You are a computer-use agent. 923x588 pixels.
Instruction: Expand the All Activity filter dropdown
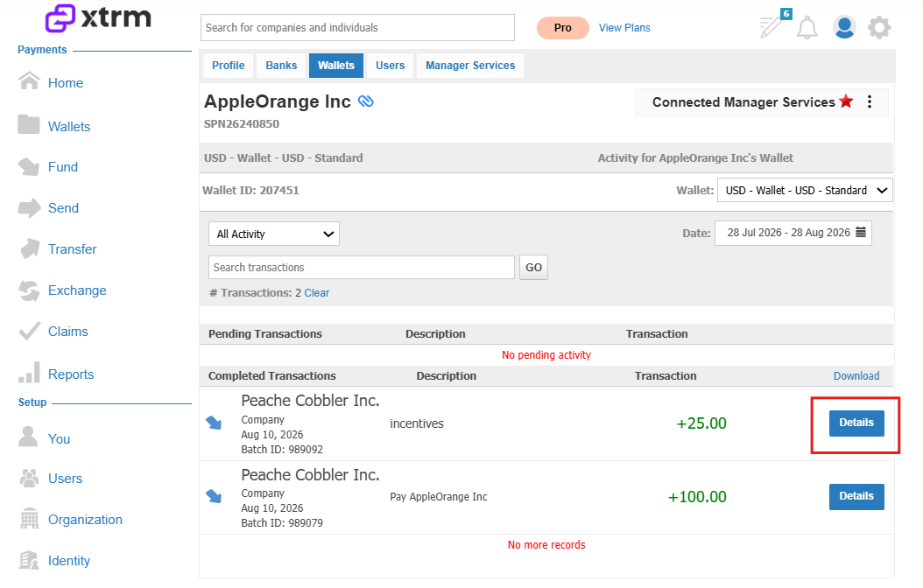coord(274,234)
